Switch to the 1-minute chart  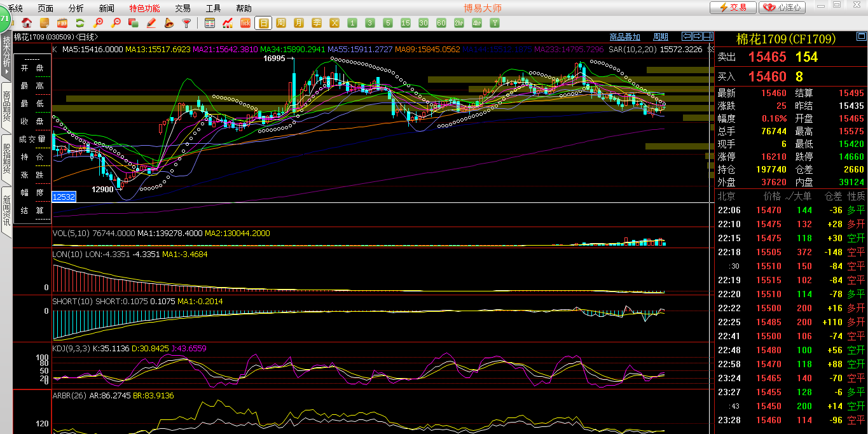tap(352, 23)
